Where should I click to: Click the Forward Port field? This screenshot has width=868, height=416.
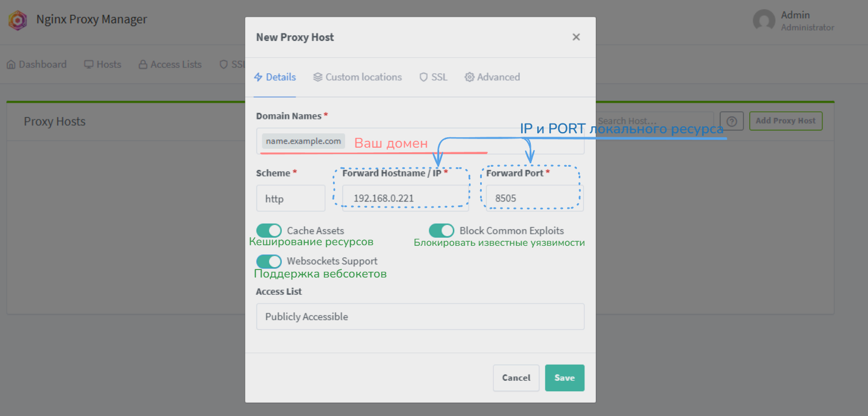point(535,198)
